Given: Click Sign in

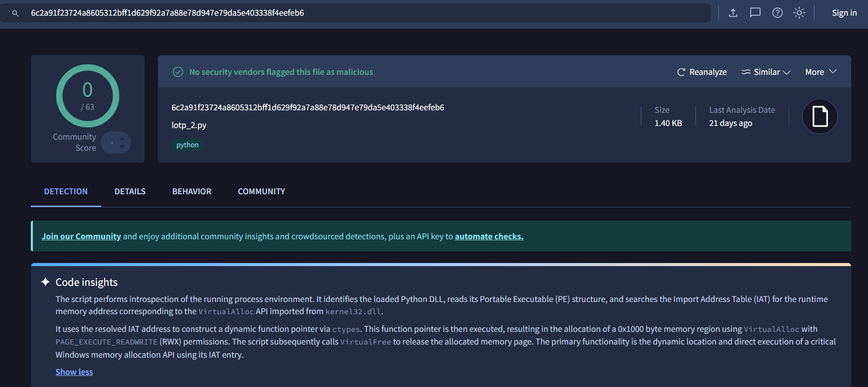Looking at the screenshot, I should (x=844, y=13).
